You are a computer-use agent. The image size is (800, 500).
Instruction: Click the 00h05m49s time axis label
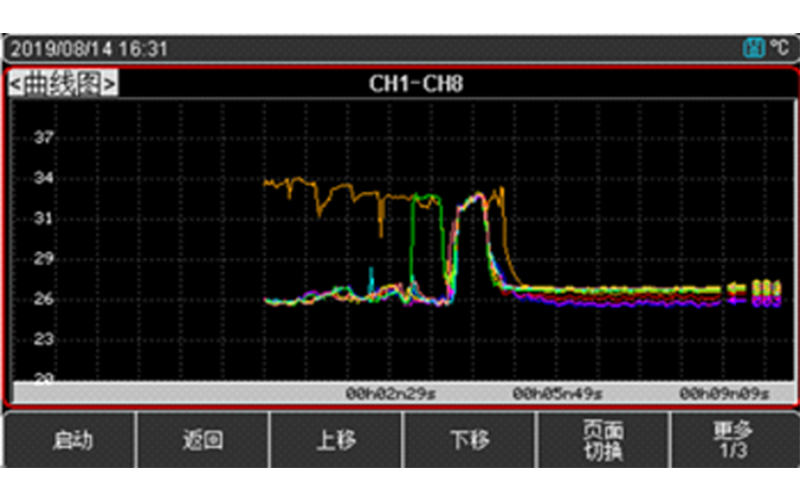pos(558,394)
